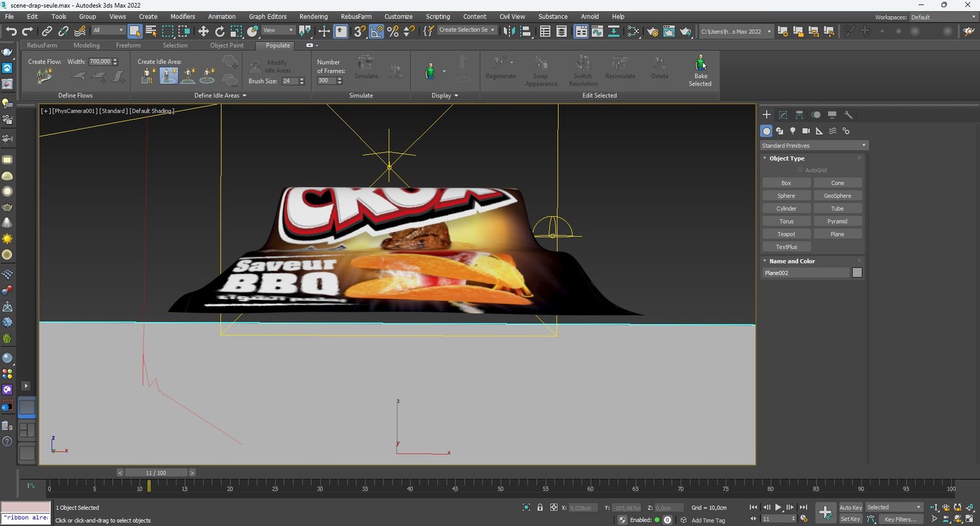Open the Material Editor from the toolbar

(633, 31)
